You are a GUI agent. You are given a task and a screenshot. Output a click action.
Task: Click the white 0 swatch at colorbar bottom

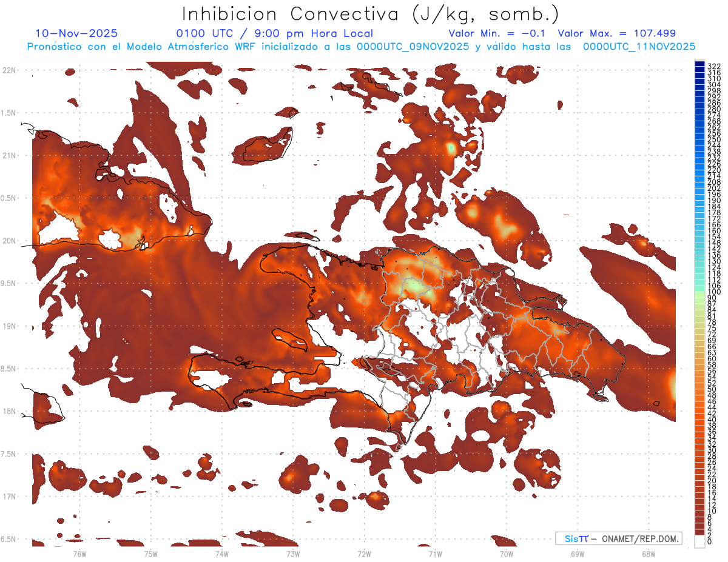[x=699, y=541]
